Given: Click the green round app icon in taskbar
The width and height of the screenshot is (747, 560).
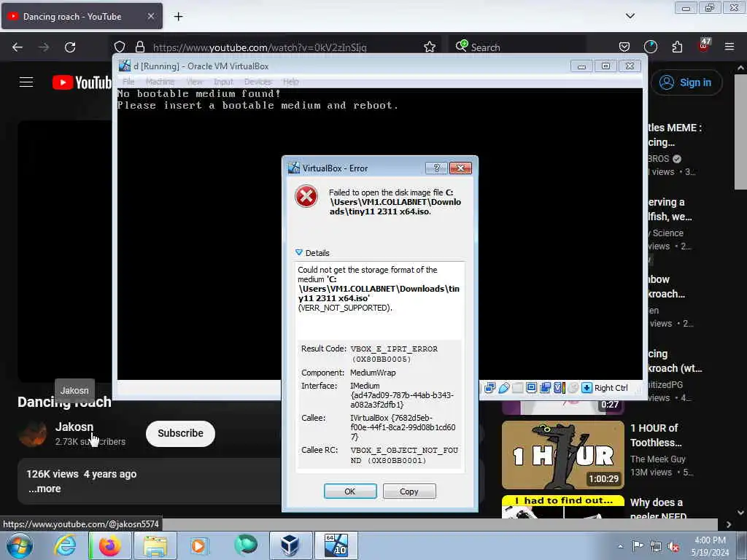Looking at the screenshot, I should click(x=245, y=545).
